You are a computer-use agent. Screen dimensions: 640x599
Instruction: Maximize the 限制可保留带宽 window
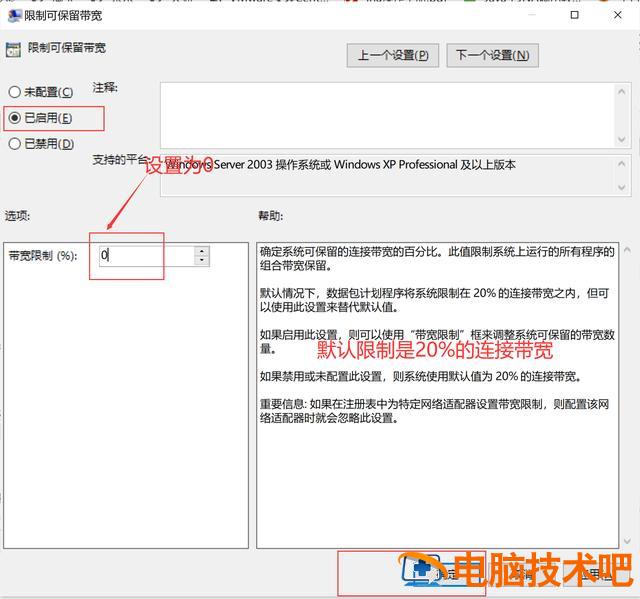[574, 15]
